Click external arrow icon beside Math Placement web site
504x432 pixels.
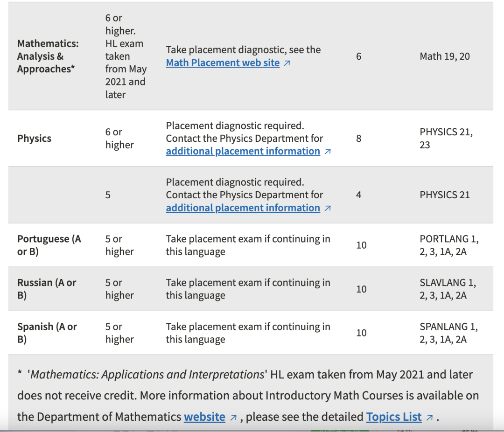point(287,63)
